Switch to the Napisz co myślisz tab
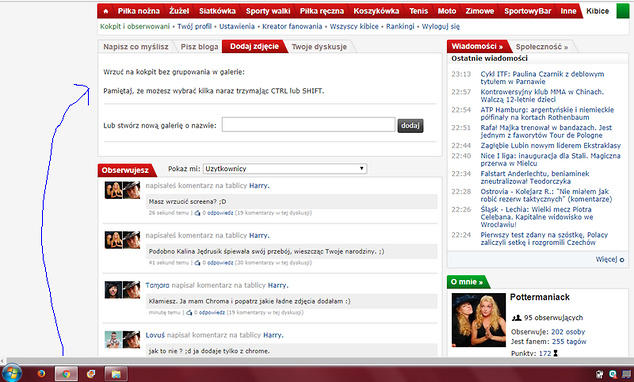The height and width of the screenshot is (382, 634). (136, 47)
